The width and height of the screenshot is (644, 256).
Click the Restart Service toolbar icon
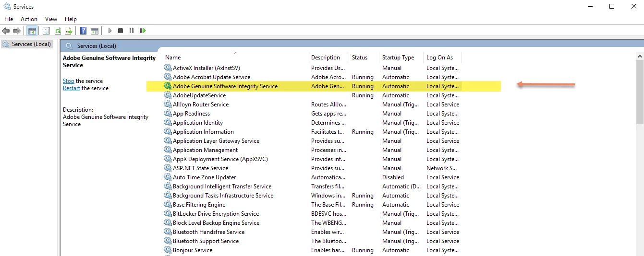click(x=143, y=31)
